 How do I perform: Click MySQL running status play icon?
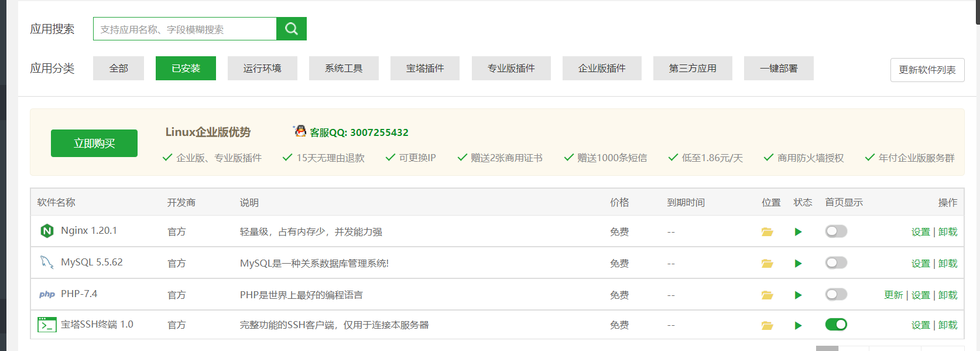tap(798, 264)
